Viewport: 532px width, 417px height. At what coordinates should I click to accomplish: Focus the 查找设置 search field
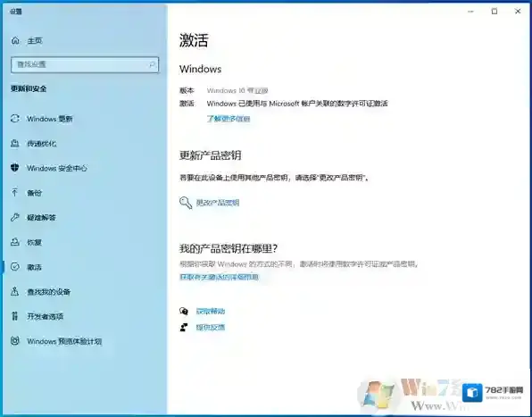click(x=85, y=64)
